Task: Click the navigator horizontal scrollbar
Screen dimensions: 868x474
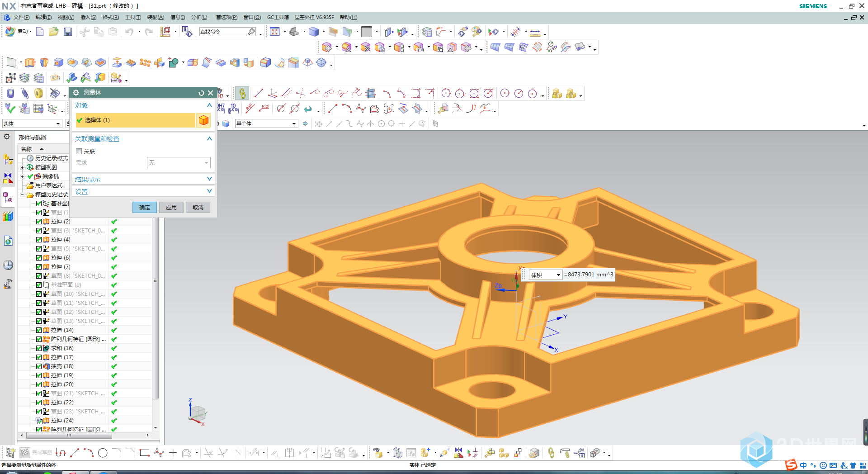Action: (69, 435)
